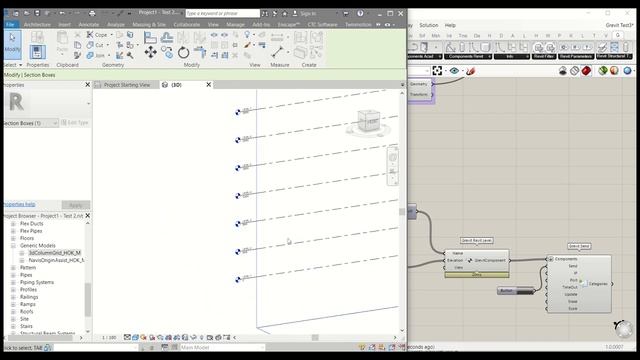Click the Cut geometry tool

click(x=96, y=45)
